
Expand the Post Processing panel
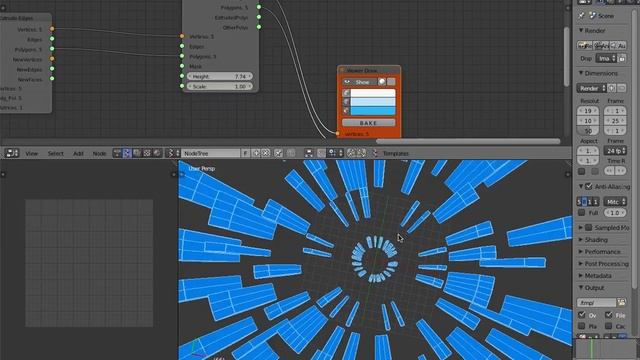click(581, 264)
